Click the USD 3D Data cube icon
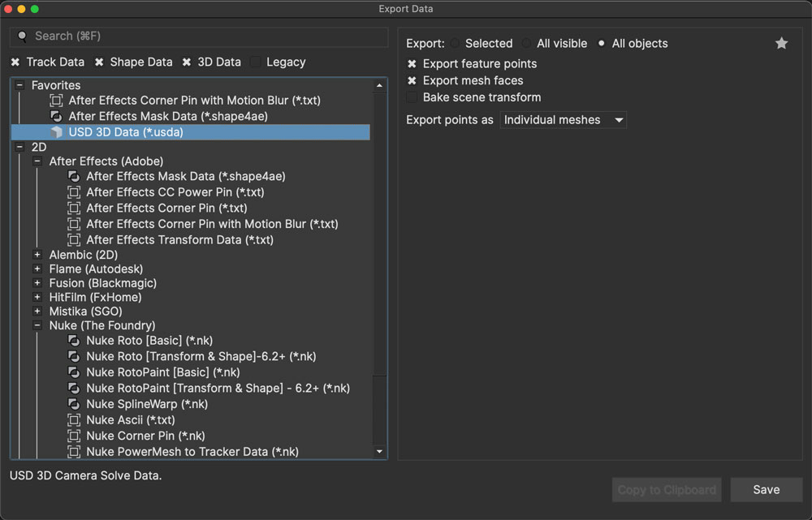 coord(56,132)
